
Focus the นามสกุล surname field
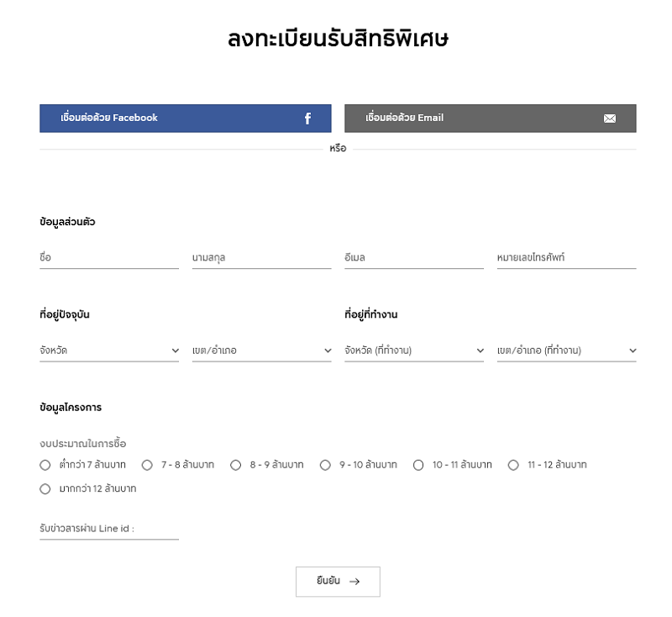click(x=262, y=258)
